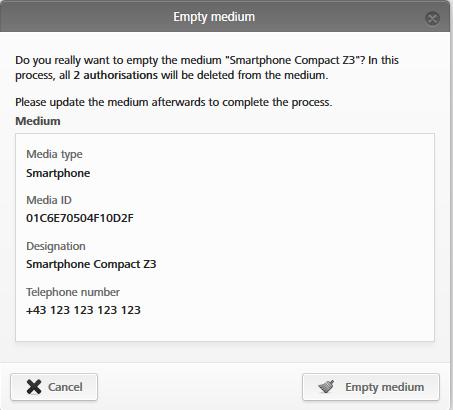
Task: Click the 'Do you really want to empty' message
Action: (207, 68)
